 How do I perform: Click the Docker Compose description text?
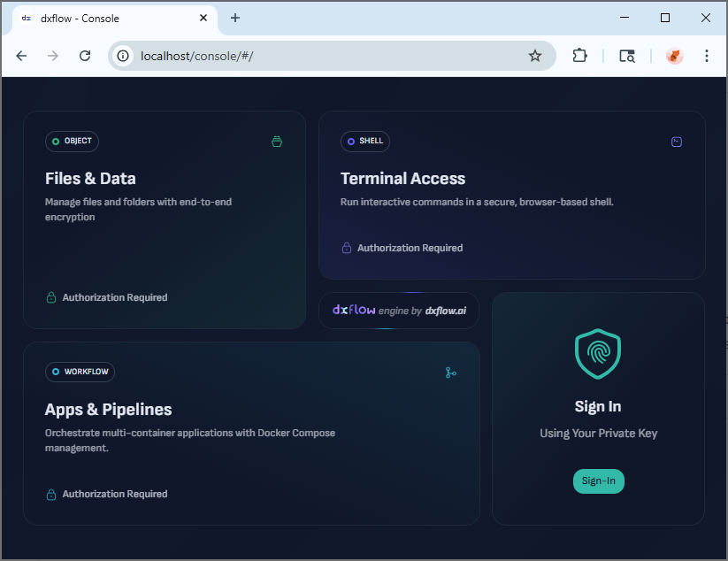(190, 441)
